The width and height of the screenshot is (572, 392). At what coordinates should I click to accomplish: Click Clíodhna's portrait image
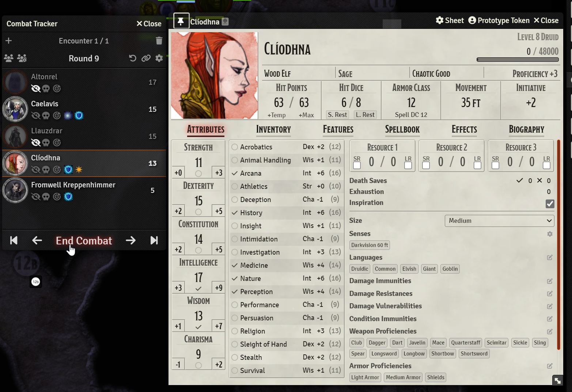pos(215,75)
